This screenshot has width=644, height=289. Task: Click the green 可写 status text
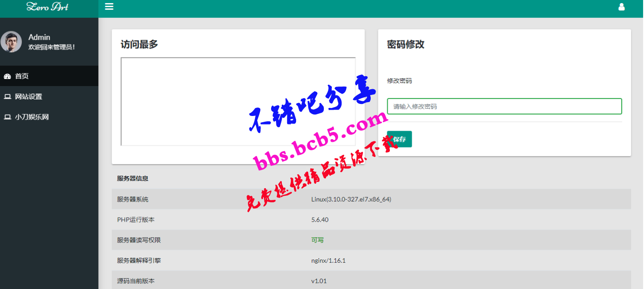click(318, 240)
